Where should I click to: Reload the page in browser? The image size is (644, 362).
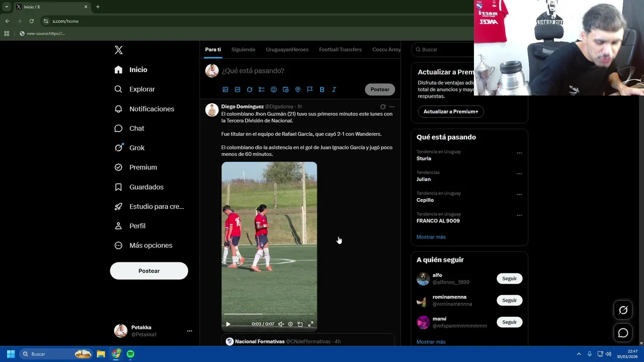(31, 21)
